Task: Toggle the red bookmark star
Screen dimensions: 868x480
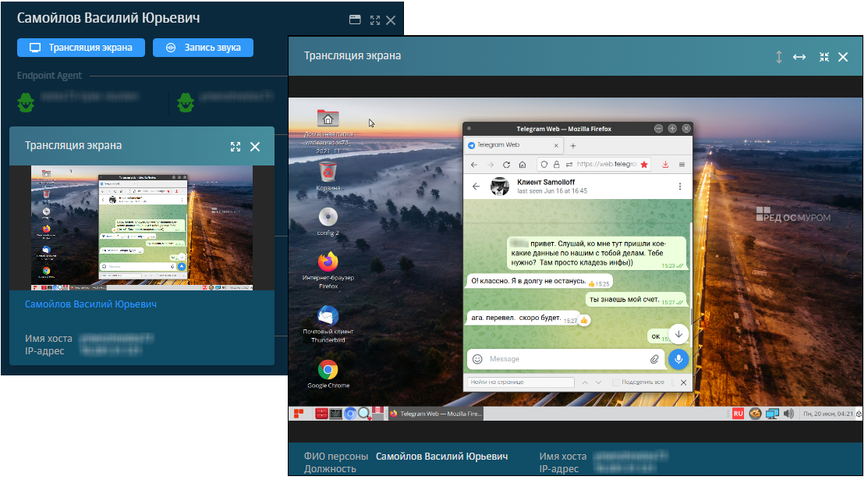Action: click(x=644, y=165)
